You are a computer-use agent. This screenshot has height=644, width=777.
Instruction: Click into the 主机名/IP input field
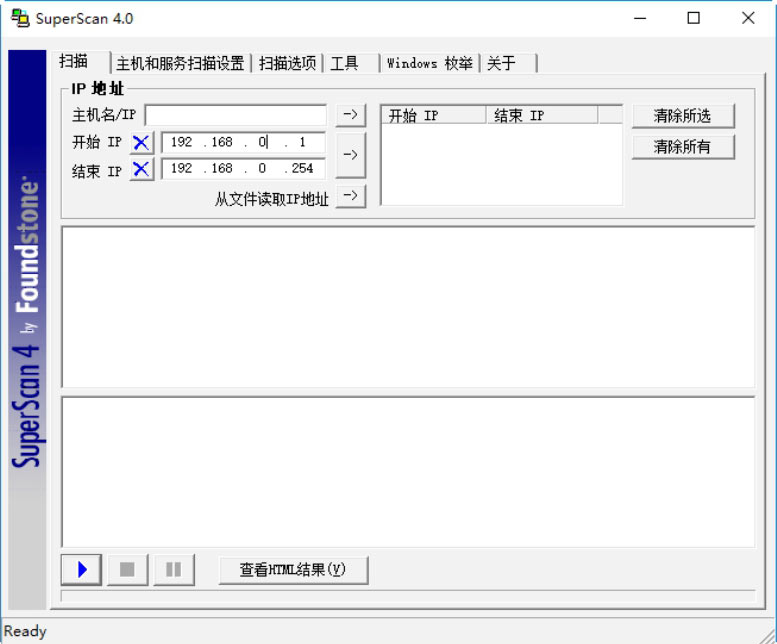pyautogui.click(x=235, y=116)
